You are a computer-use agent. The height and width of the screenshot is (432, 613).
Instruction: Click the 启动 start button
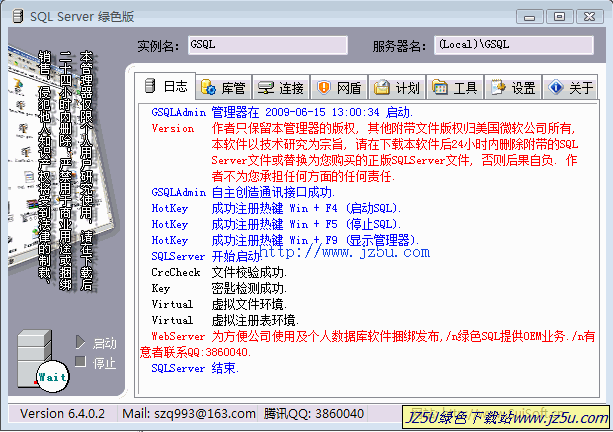pyautogui.click(x=104, y=344)
